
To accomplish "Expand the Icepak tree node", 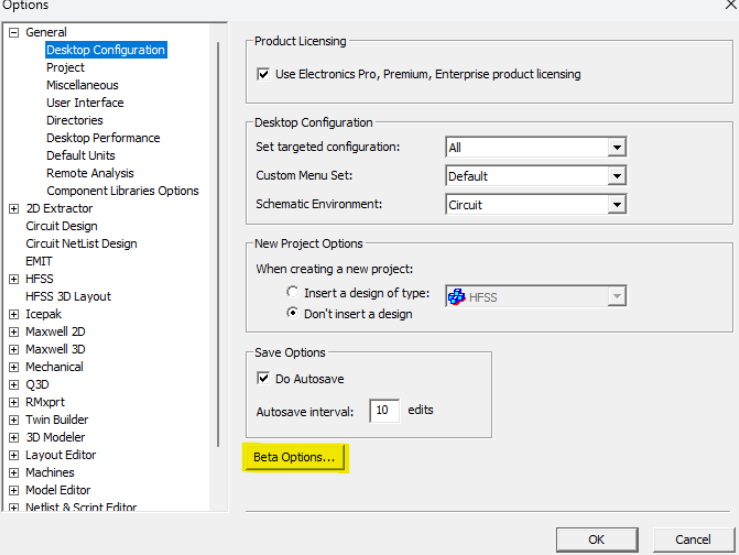I will [x=14, y=314].
